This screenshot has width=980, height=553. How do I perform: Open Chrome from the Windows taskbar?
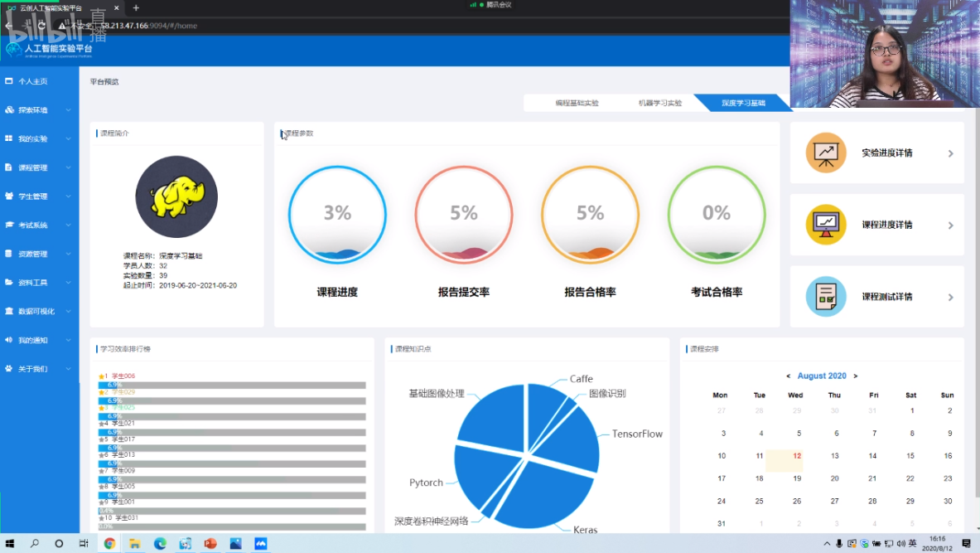[x=109, y=544]
